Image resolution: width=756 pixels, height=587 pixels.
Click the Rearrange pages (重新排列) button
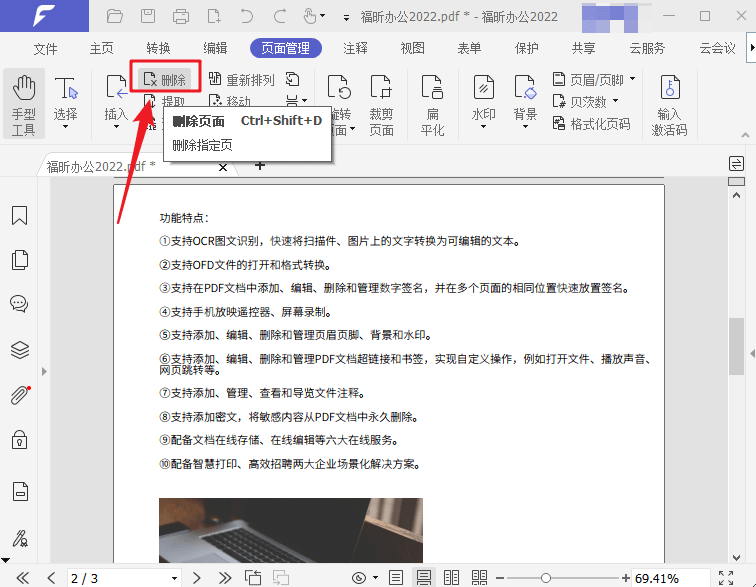(242, 79)
